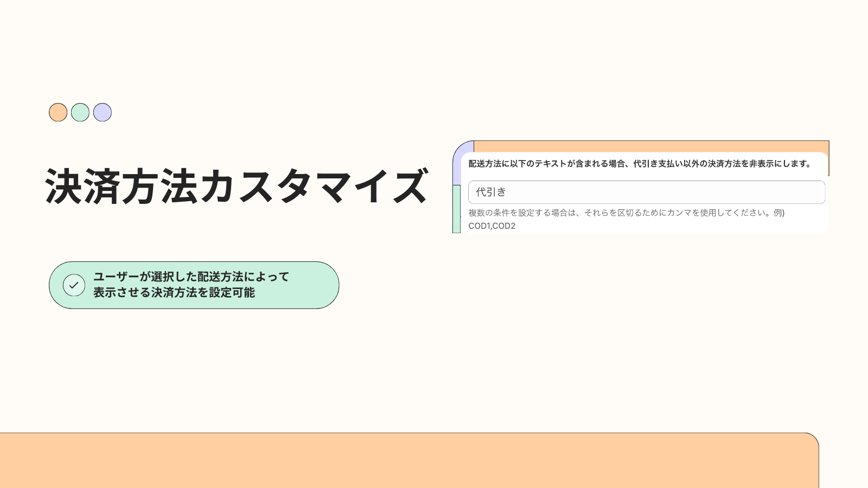Click the orange circle at top left
Viewport: 868px width, 488px height.
58,112
